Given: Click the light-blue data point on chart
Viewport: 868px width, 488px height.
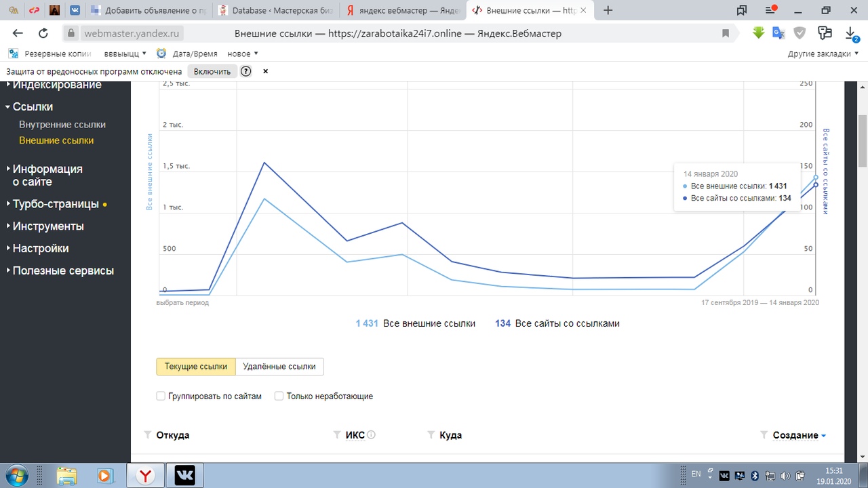Looking at the screenshot, I should point(816,178).
